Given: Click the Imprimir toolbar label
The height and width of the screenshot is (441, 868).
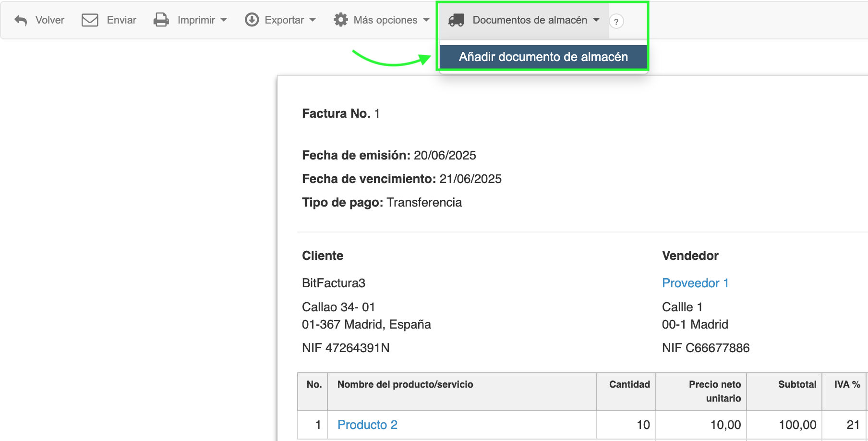Looking at the screenshot, I should tap(196, 20).
